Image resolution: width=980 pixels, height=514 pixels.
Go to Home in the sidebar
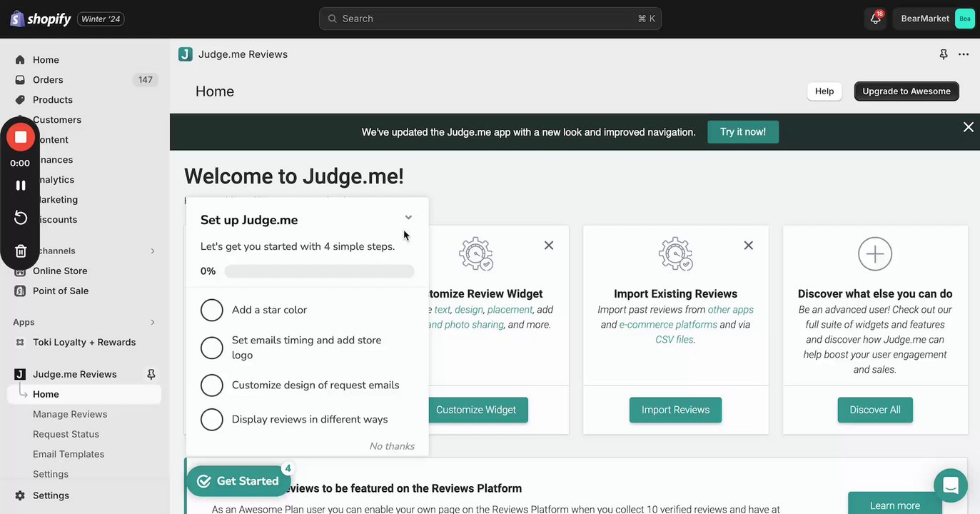46,60
